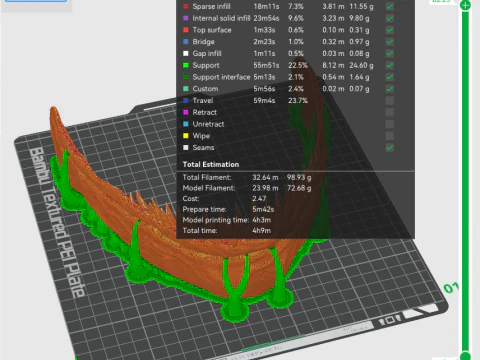The width and height of the screenshot is (480, 360).
Task: Click the yellow Wipe color swatch
Action: [186, 136]
